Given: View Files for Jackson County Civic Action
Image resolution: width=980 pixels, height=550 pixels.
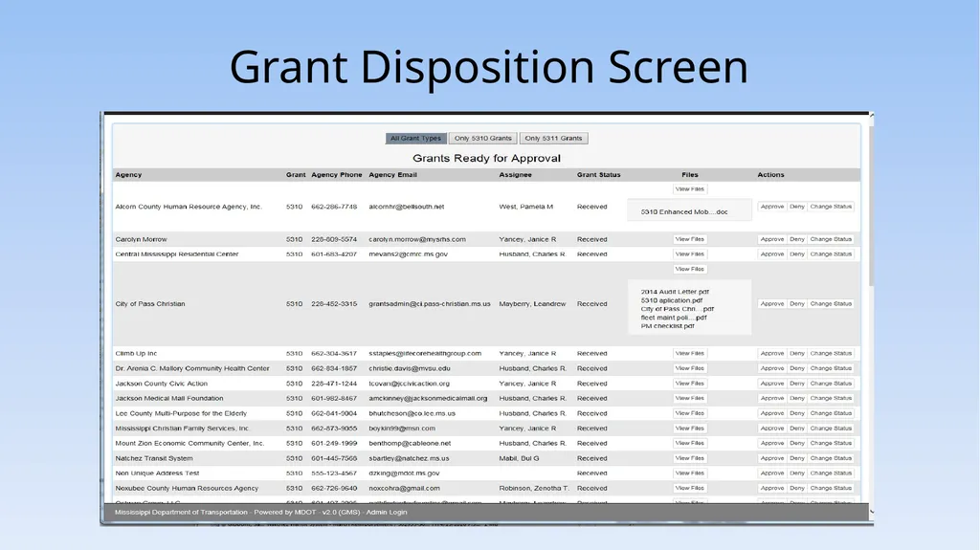Looking at the screenshot, I should (689, 384).
